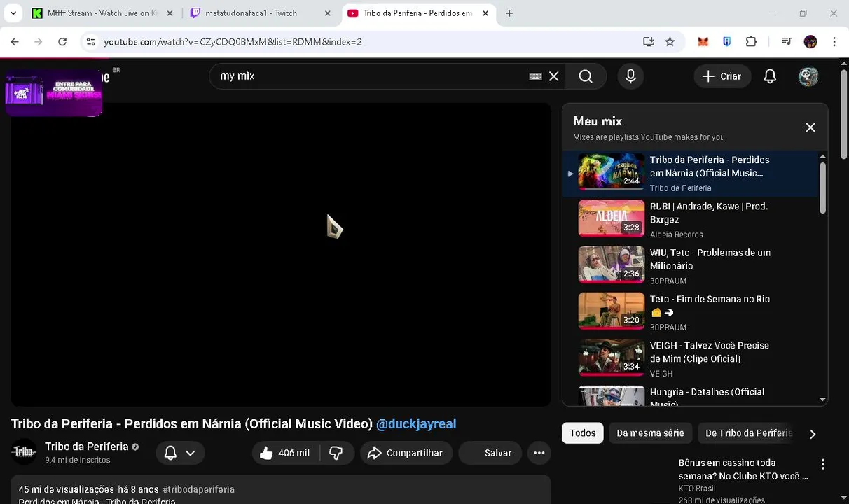
Task: Close the Mtfff Stream tab
Action: [170, 13]
